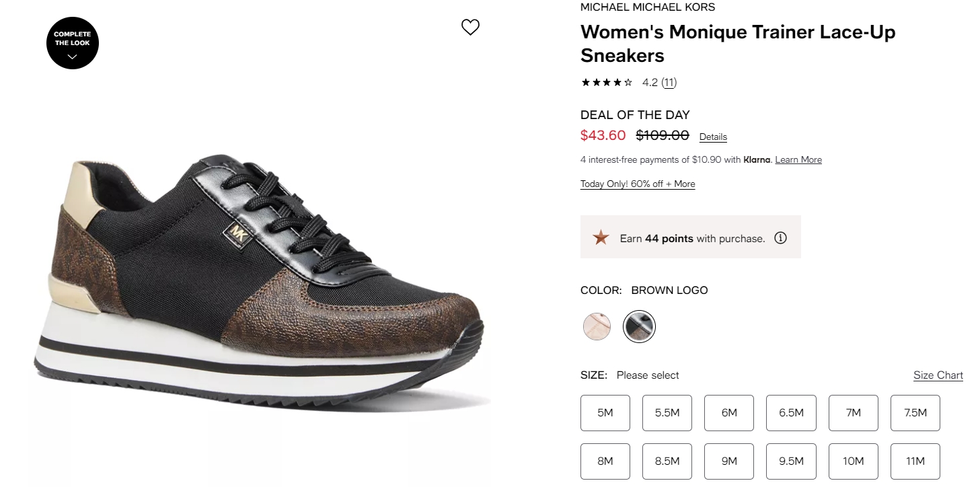
Task: Choose size 9M
Action: pos(729,461)
